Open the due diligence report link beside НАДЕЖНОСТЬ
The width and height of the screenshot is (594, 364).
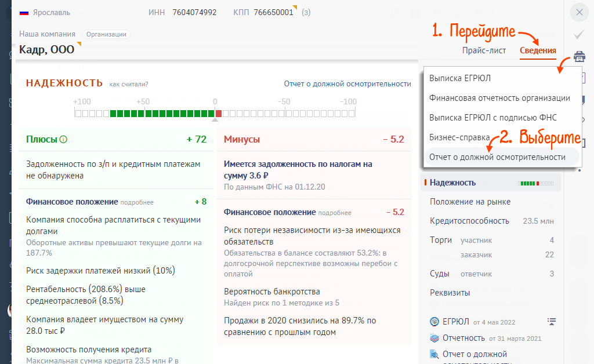[x=347, y=83]
